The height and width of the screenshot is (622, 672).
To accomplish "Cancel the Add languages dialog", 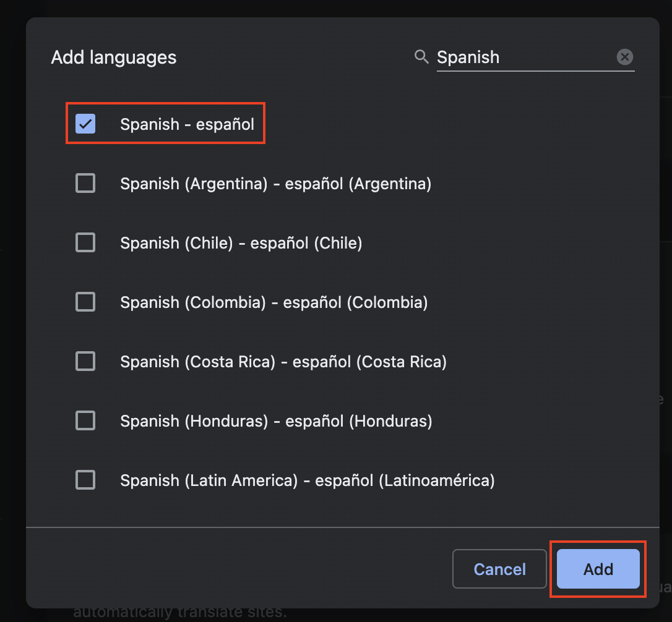I will [499, 569].
